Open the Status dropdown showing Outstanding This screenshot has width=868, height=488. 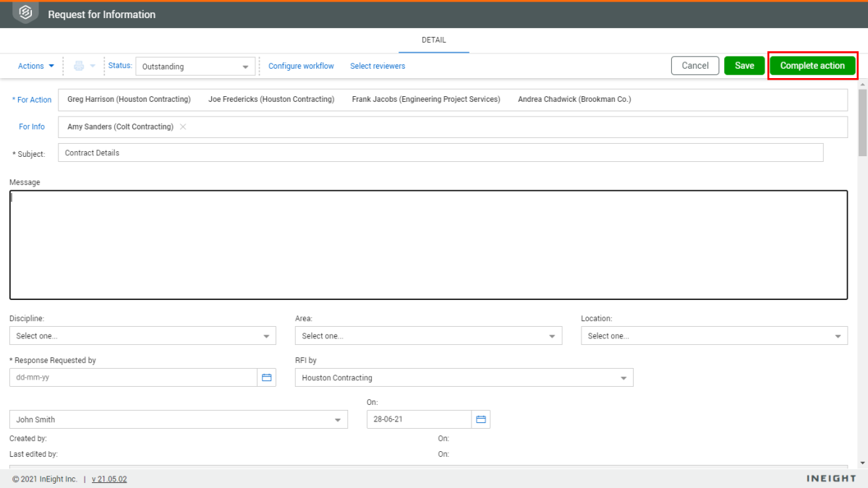(x=195, y=67)
